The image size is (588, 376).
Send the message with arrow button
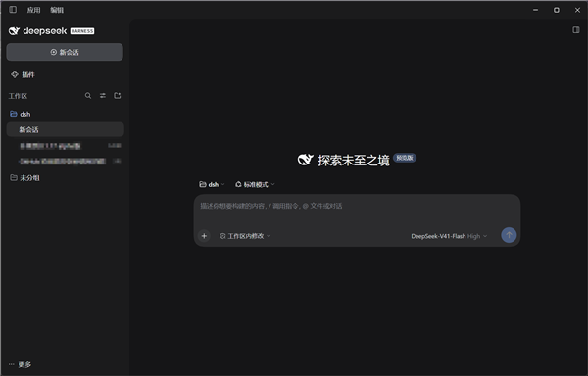pyautogui.click(x=509, y=235)
